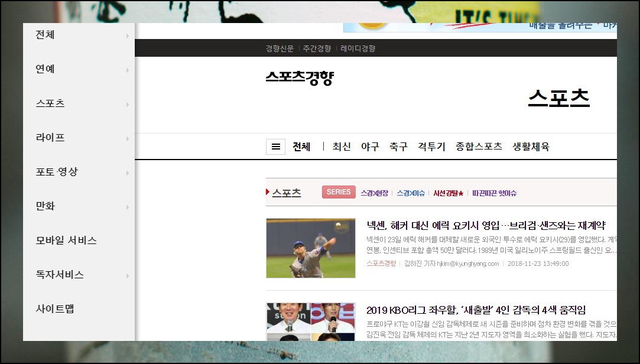Click the 프로야구 KT는 article summary text
The height and width of the screenshot is (364, 640).
point(492,329)
